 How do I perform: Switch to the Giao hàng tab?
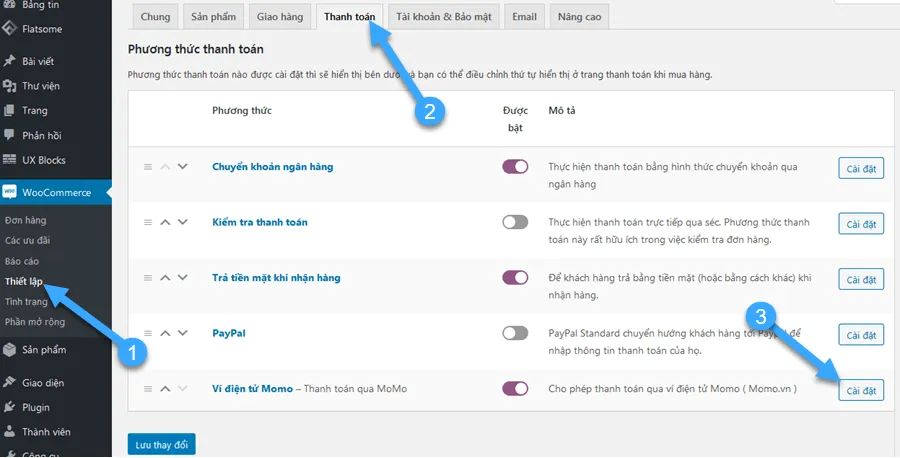[280, 17]
